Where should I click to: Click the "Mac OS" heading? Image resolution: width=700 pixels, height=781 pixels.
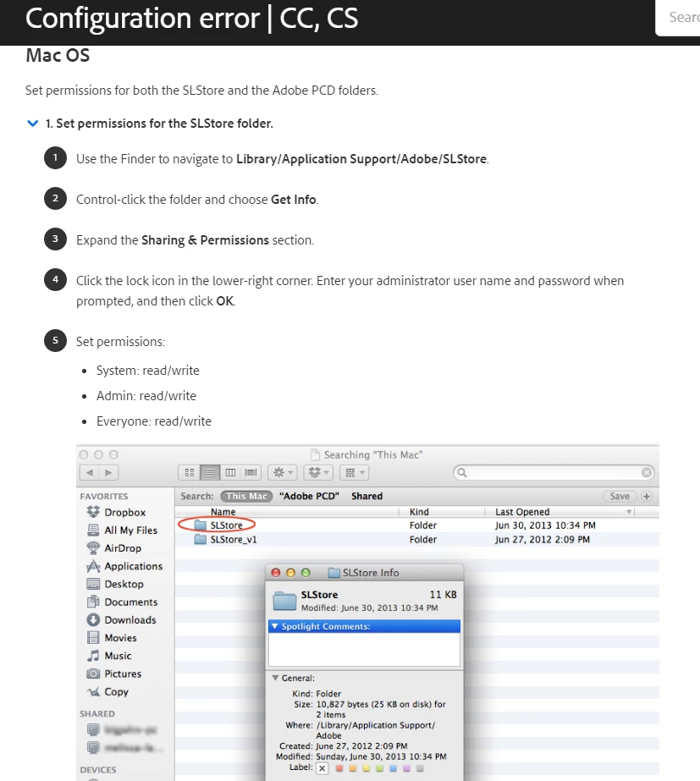[58, 55]
